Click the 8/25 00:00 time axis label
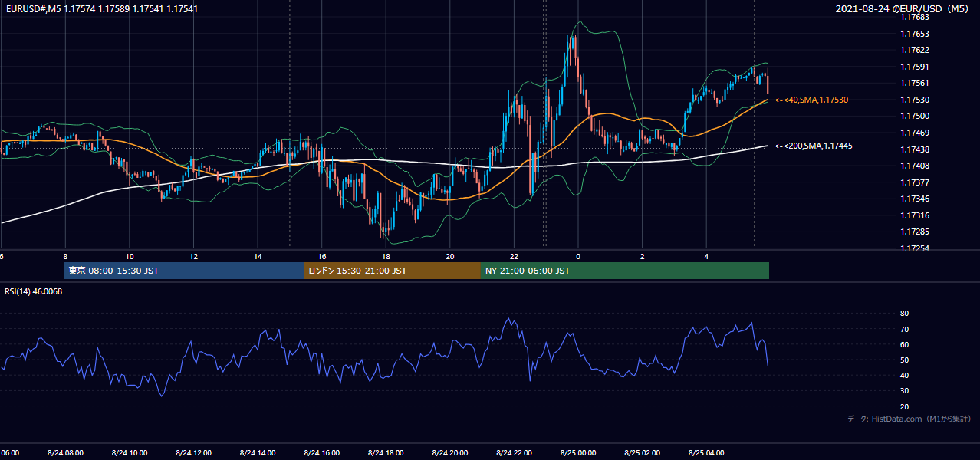Screen dimensions: 980x460 (x=578, y=453)
